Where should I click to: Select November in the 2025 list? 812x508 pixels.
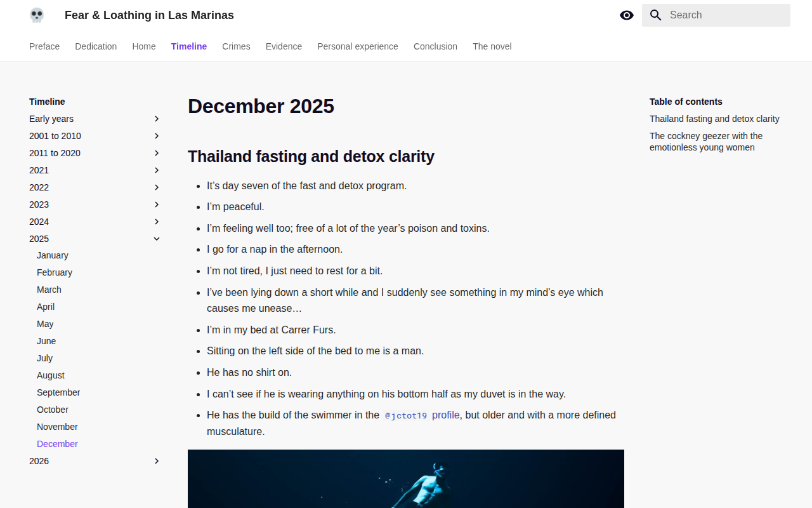coord(57,427)
